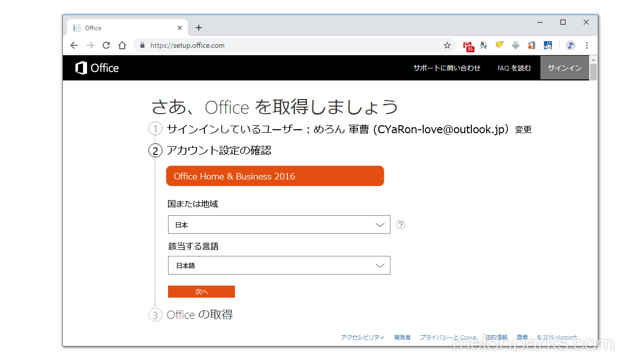Open the translate extension icon

(484, 45)
